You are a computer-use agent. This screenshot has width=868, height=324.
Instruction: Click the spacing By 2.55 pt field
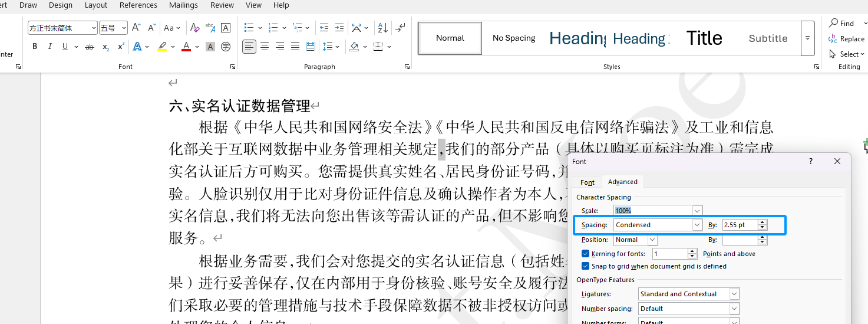(740, 225)
